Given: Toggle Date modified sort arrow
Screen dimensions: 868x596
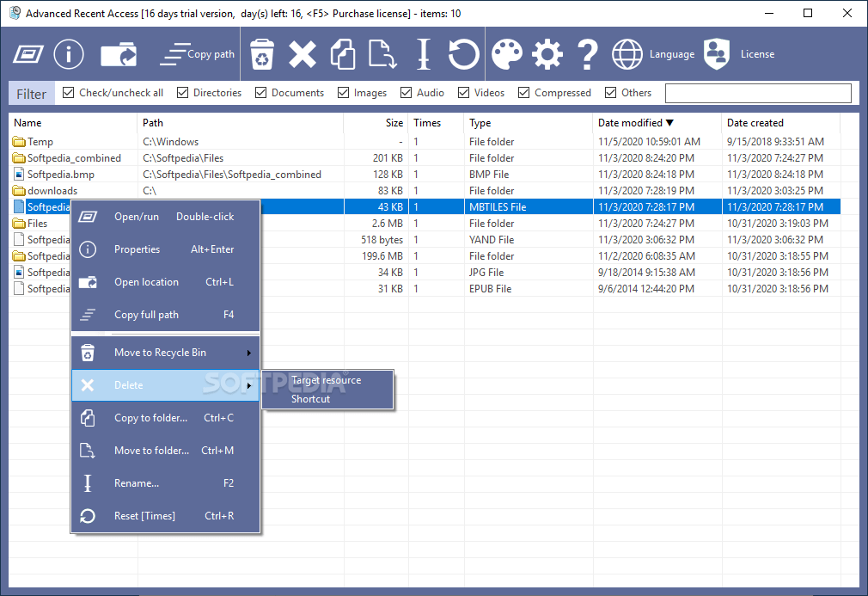Looking at the screenshot, I should click(x=669, y=123).
